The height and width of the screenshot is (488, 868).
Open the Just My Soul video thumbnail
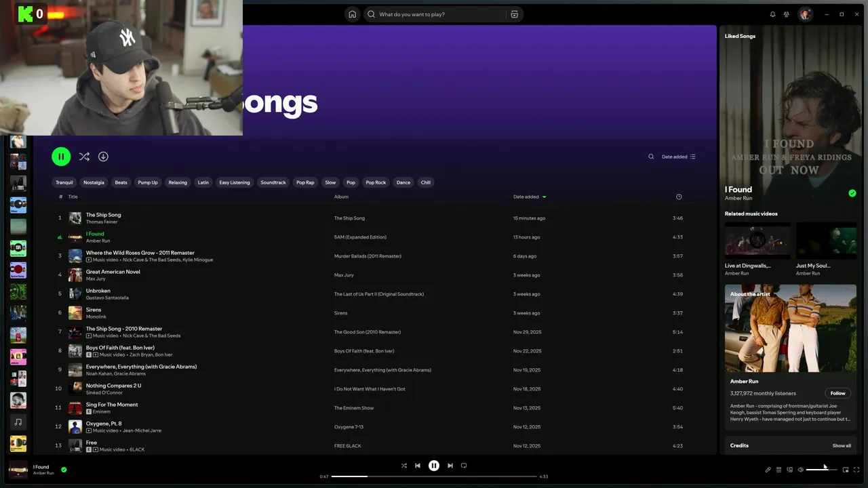click(826, 240)
